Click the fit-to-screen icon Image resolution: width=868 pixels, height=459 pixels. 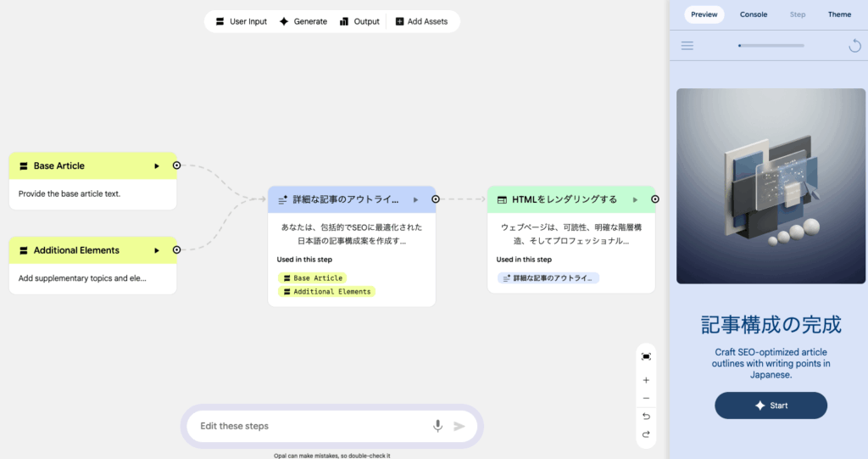click(646, 356)
